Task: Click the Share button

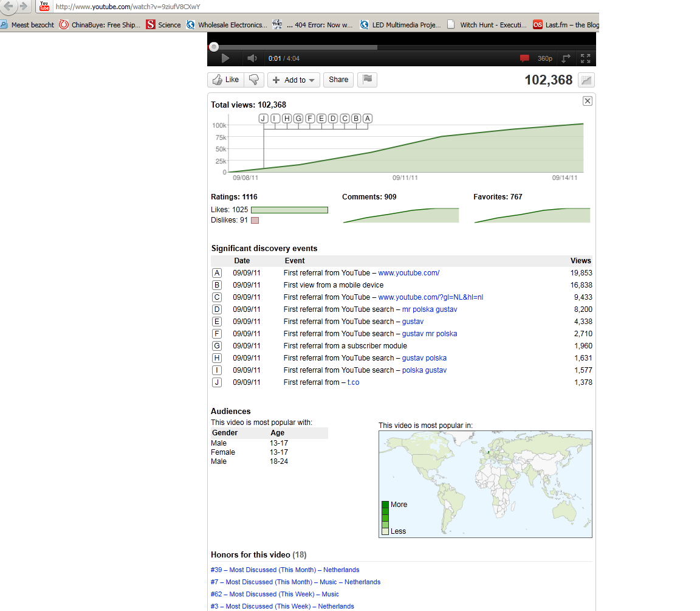Action: [x=338, y=80]
